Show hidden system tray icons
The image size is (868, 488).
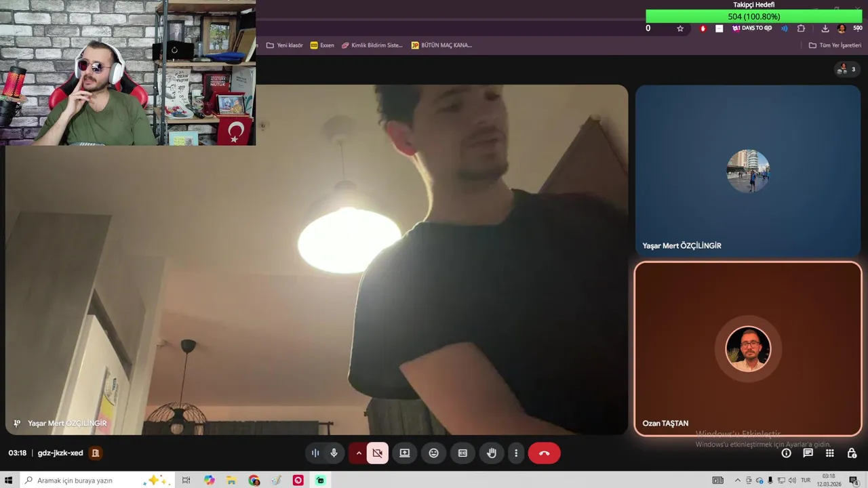[x=738, y=481]
